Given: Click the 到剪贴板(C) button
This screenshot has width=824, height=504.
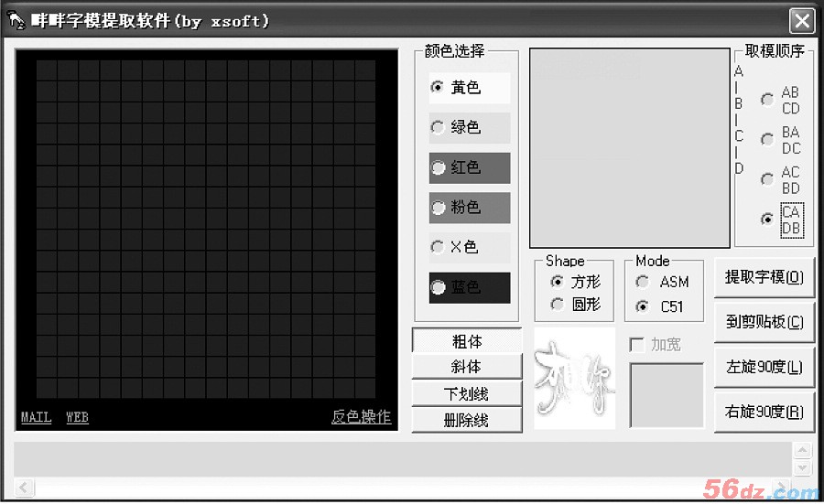Looking at the screenshot, I should pyautogui.click(x=764, y=321).
